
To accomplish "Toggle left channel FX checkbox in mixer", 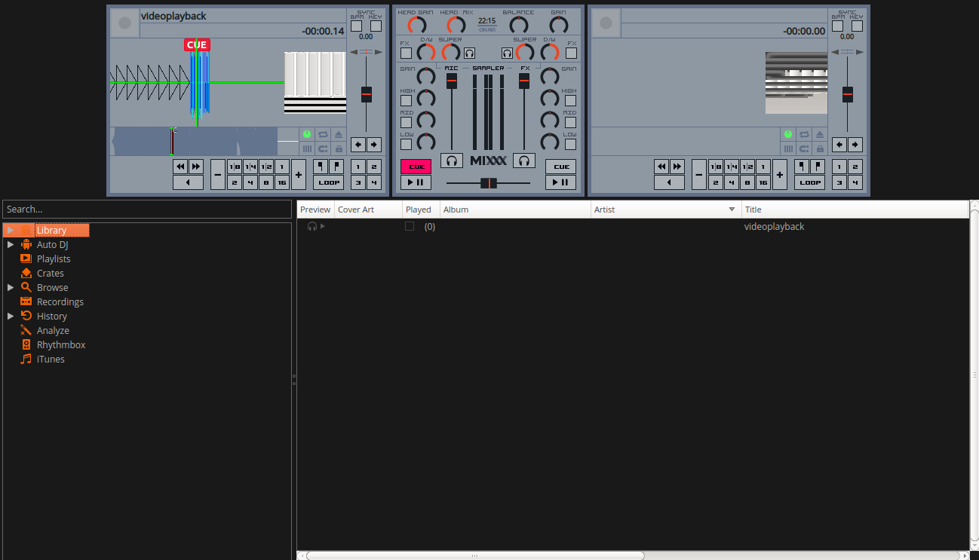I will [406, 53].
